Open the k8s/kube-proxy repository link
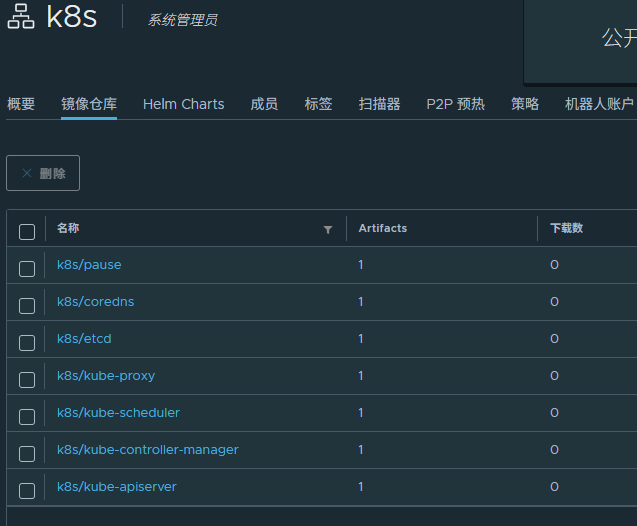Image resolution: width=637 pixels, height=526 pixels. coord(106,376)
